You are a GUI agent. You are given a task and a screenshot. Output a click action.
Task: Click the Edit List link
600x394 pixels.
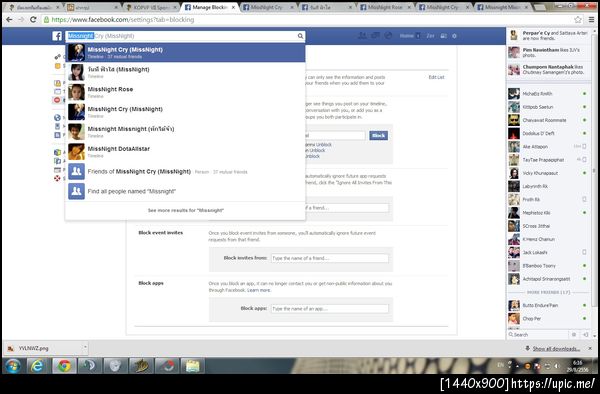pyautogui.click(x=436, y=77)
